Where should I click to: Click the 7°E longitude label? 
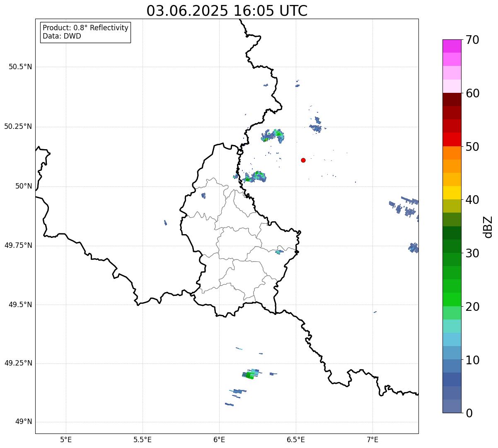coord(372,439)
